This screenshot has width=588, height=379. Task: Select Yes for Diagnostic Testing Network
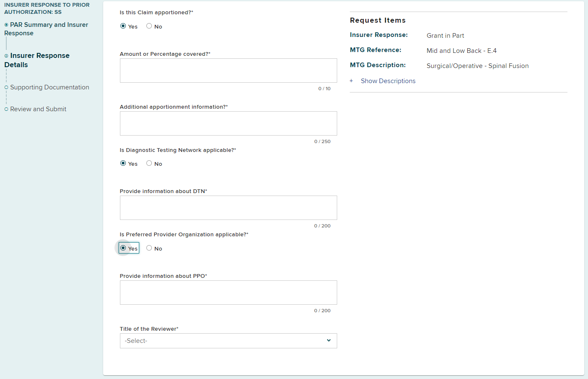(123, 163)
